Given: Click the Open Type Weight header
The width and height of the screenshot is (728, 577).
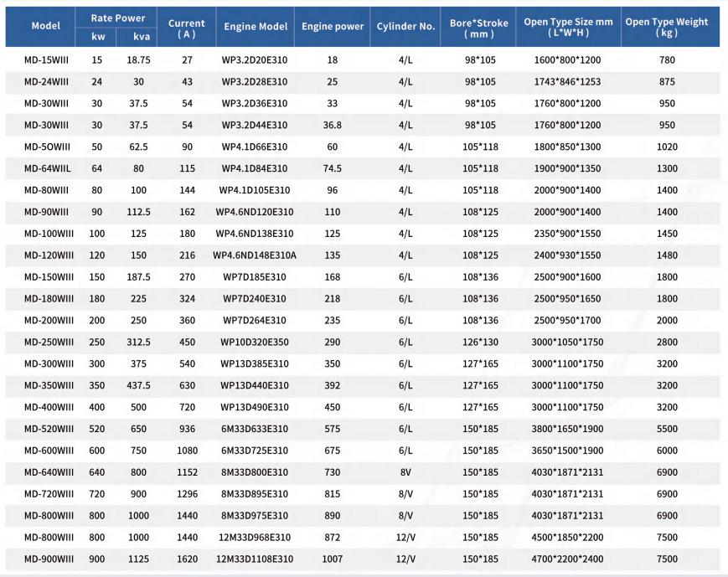Looking at the screenshot, I should pyautogui.click(x=666, y=27).
